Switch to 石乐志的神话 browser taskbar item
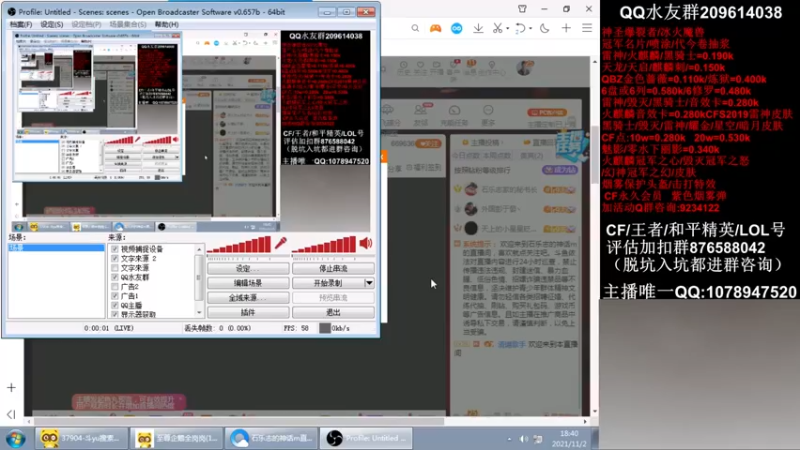This screenshot has width=800, height=450. [x=271, y=438]
